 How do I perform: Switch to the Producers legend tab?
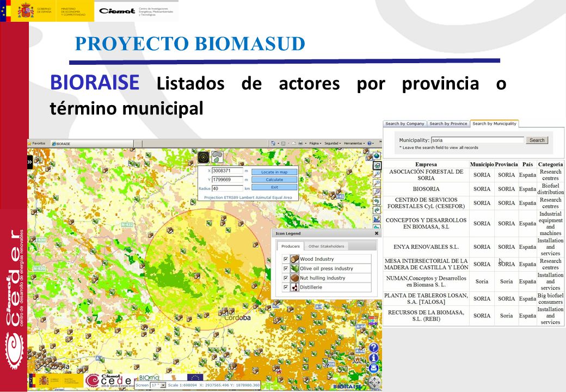pos(291,246)
